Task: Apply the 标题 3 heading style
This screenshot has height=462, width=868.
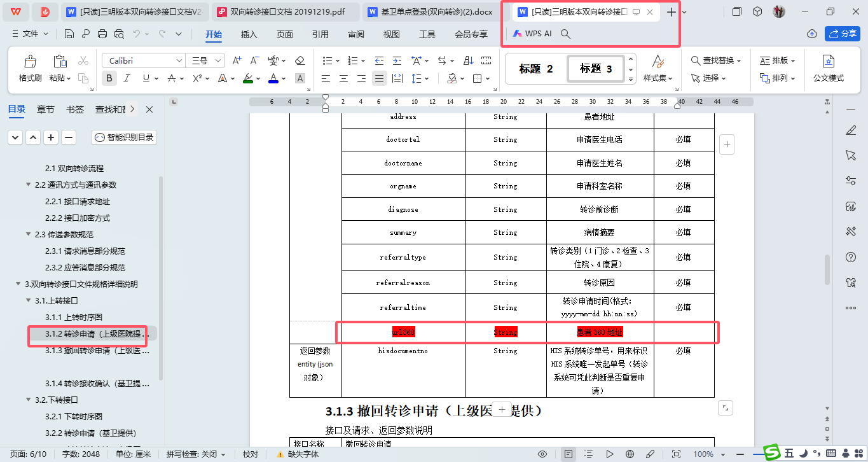Action: point(596,69)
